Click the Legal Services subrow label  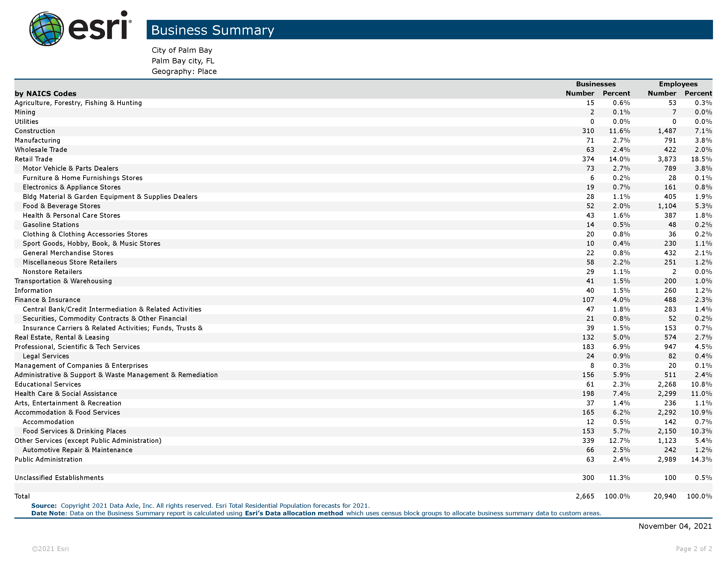[46, 356]
